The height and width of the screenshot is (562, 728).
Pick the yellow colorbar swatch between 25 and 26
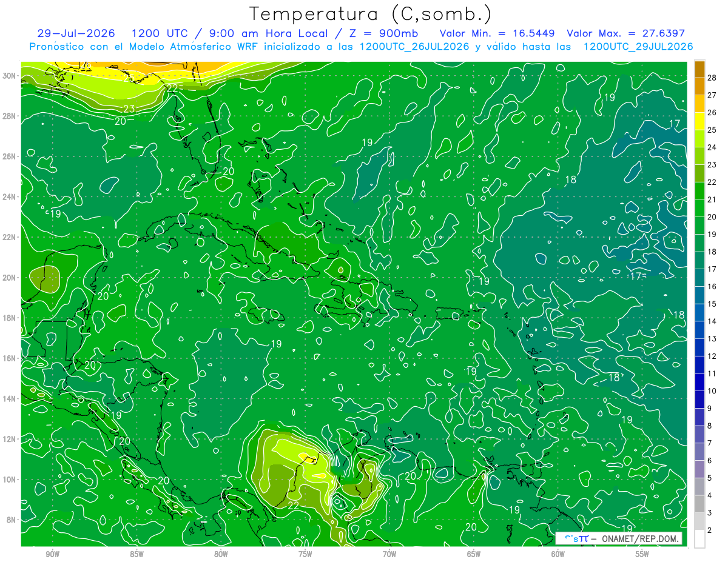(x=699, y=121)
